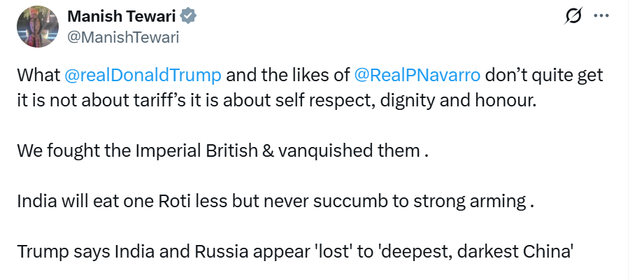This screenshot has width=644, height=280.
Task: Open Grok explain-this-post icon
Action: (573, 16)
